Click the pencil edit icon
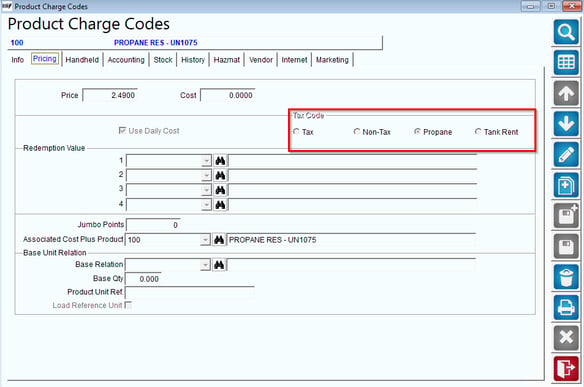This screenshot has width=584, height=387. coord(566,154)
